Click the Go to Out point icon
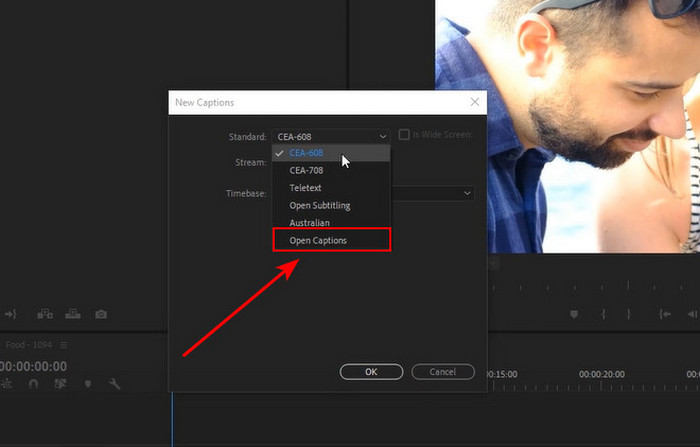The image size is (700, 447). tap(11, 314)
